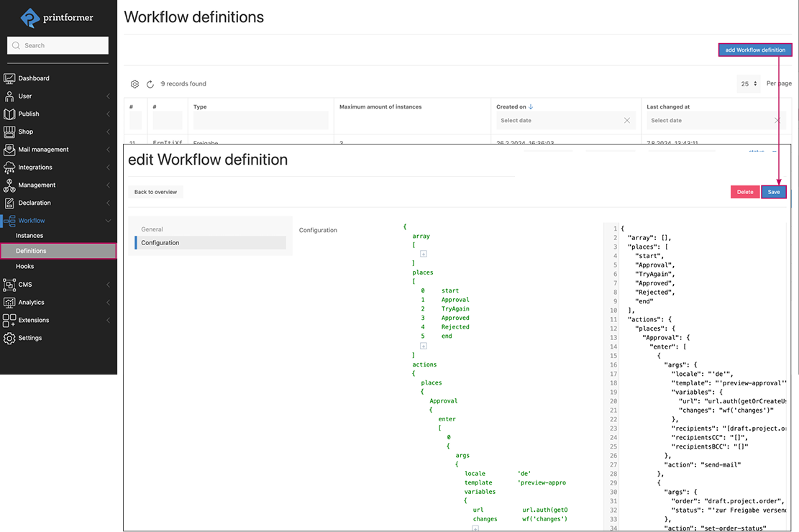Click the sidebar search field
This screenshot has width=799, height=532.
[58, 45]
